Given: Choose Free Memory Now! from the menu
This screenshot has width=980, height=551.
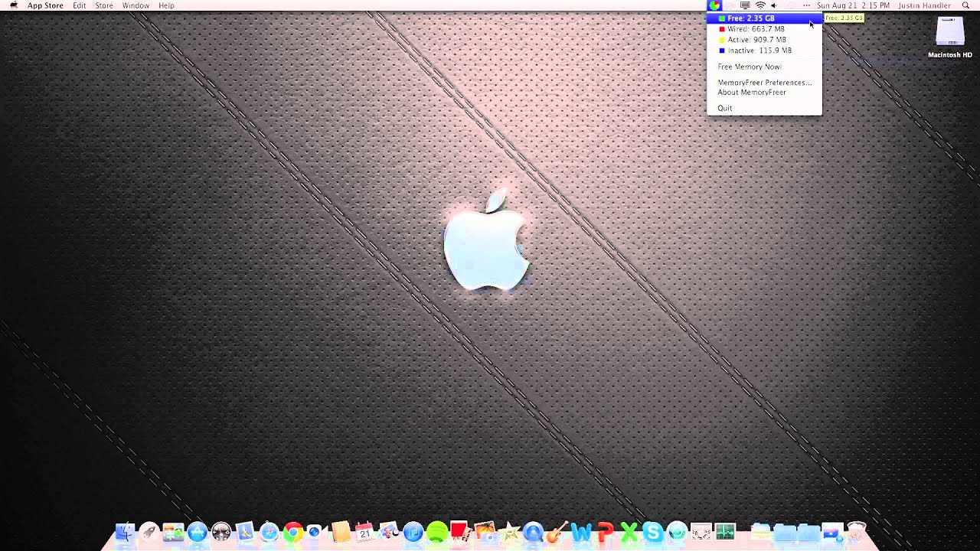Looking at the screenshot, I should (764, 67).
